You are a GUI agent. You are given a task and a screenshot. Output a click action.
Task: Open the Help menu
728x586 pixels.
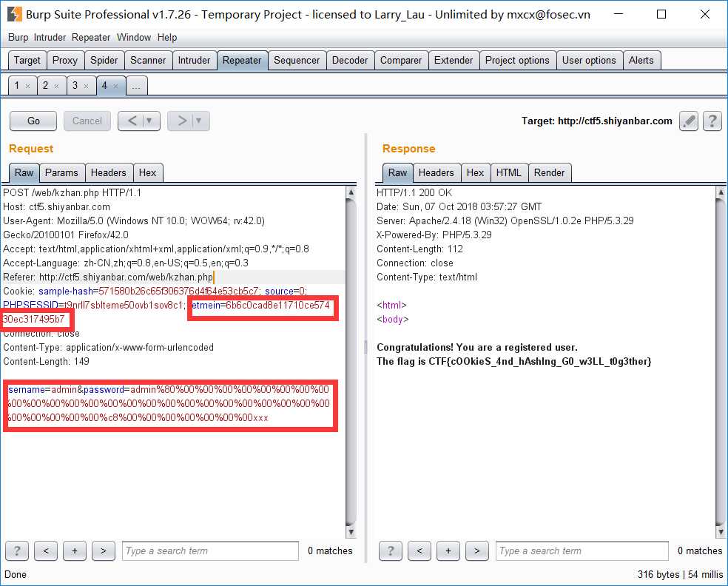[x=167, y=37]
